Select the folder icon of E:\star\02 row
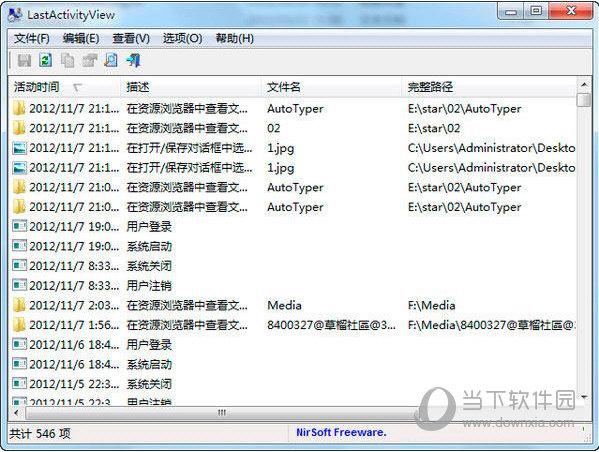This screenshot has height=452, width=599. 19,128
